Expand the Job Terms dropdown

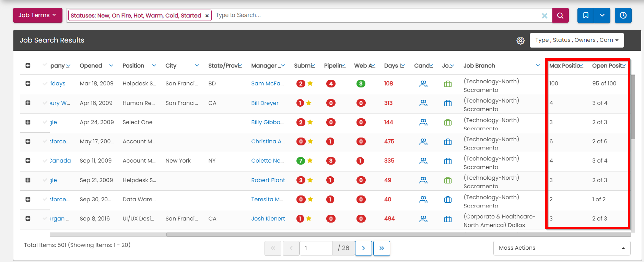[37, 15]
